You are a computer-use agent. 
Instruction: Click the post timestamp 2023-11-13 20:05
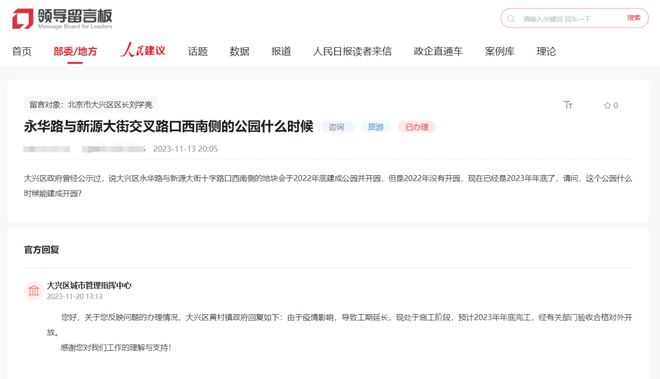185,149
